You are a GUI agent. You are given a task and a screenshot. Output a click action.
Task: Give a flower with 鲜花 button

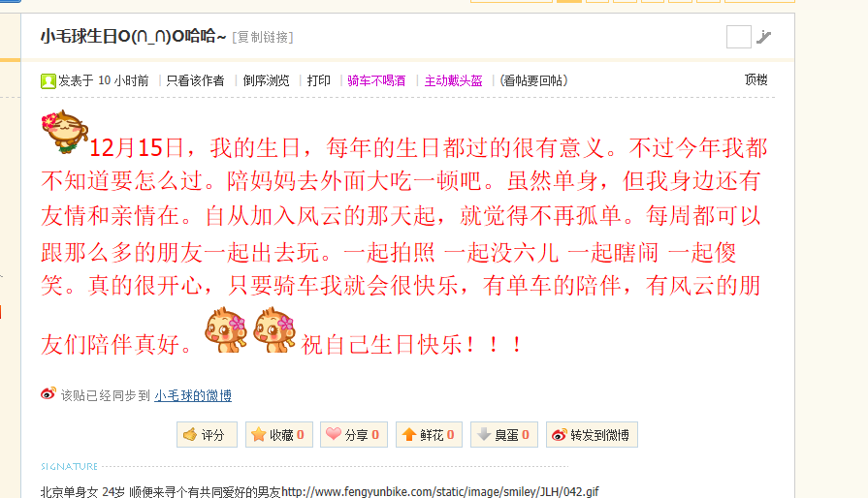(x=429, y=434)
